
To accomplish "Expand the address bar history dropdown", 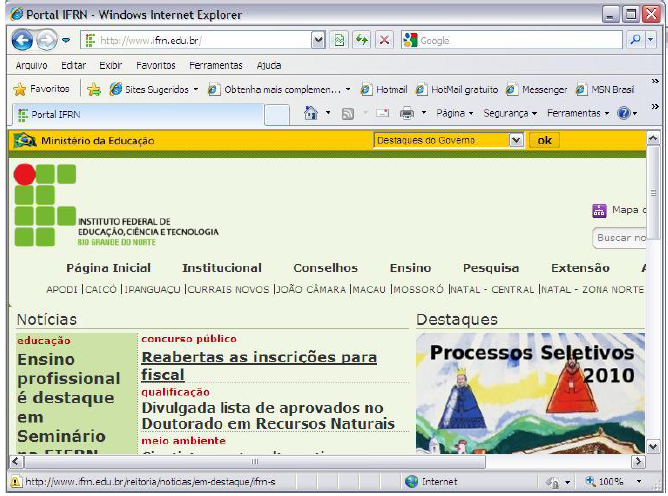I will coord(318,40).
